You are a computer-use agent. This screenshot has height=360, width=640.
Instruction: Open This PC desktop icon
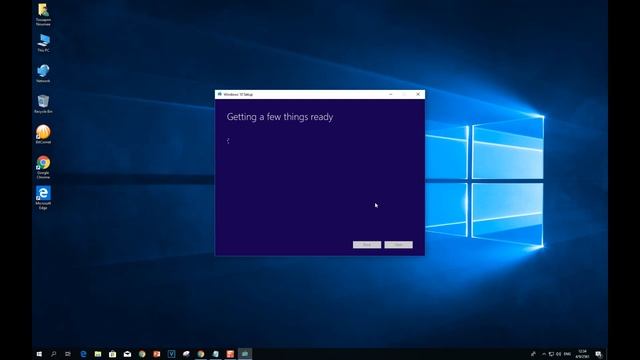[43, 43]
